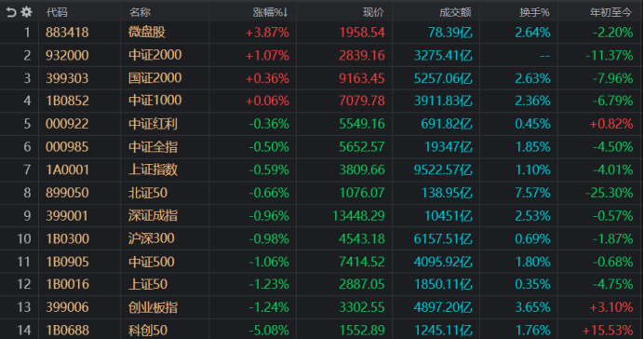644x339 pixels.
Task: Sort by 现价 column header
Action: click(373, 12)
